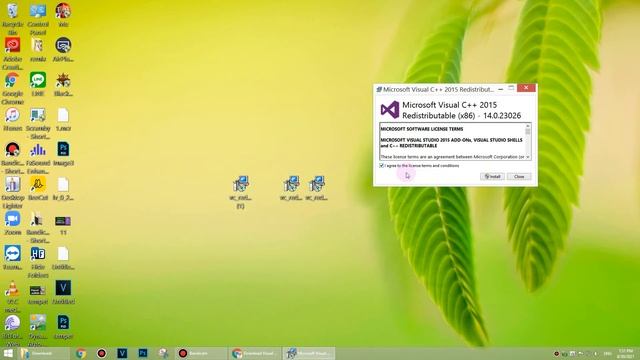Open the TeamViewer desktop shortcut
The height and width of the screenshot is (360, 640).
point(13,253)
